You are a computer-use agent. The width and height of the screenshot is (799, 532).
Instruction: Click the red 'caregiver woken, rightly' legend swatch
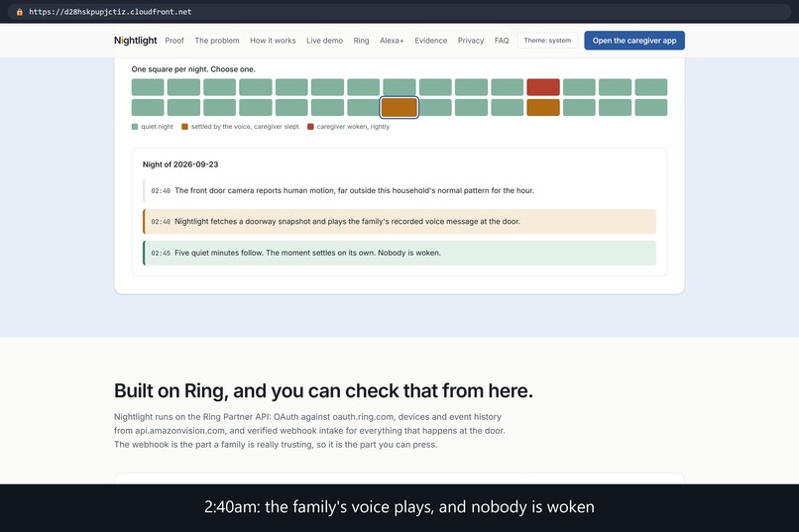310,127
